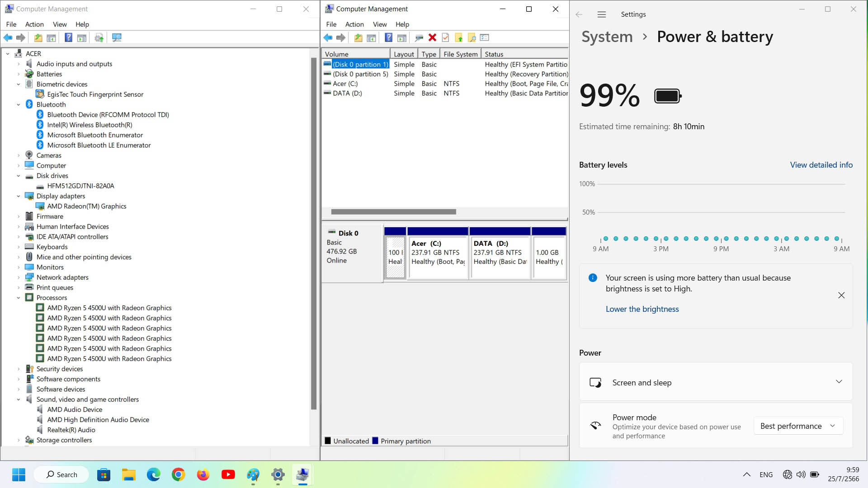Select DATA (D:) row in volume list

445,93
